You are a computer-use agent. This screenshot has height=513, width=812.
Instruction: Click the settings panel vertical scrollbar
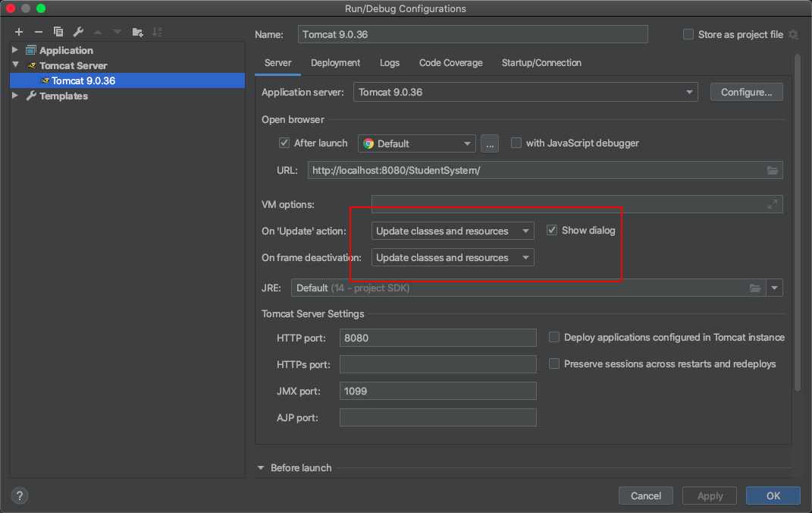(797, 223)
